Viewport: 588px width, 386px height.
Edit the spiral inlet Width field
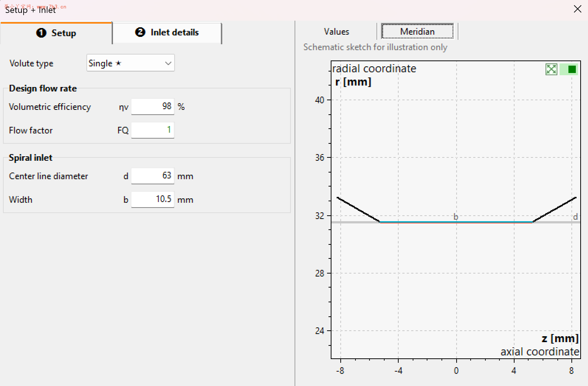coord(152,199)
